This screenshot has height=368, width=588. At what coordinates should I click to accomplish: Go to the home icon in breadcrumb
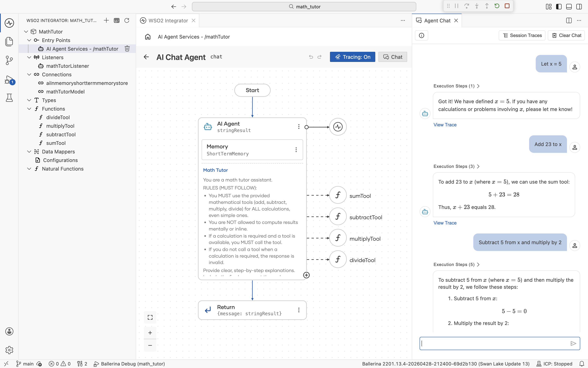point(148,37)
